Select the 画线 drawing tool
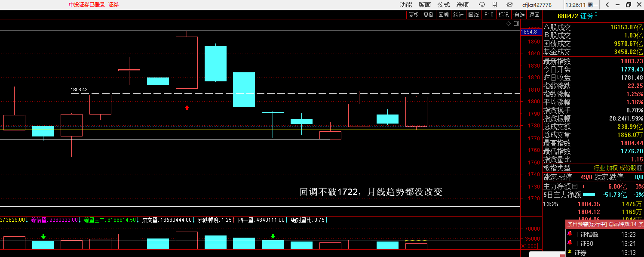644x257 pixels. 473,15
